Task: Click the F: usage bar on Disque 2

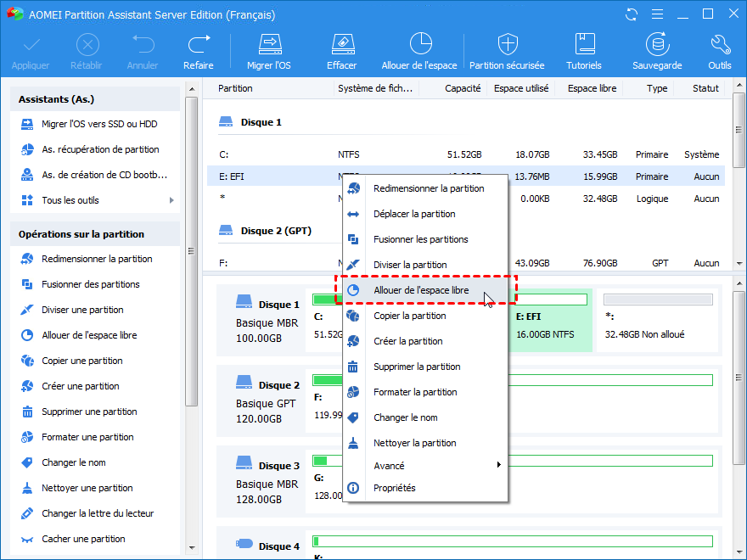Action: [513, 380]
